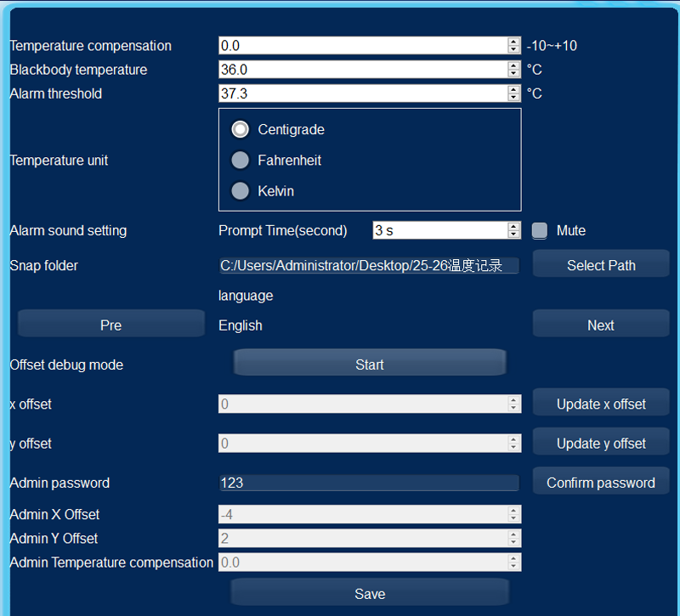Click the Next language button
The height and width of the screenshot is (616, 680).
601,325
